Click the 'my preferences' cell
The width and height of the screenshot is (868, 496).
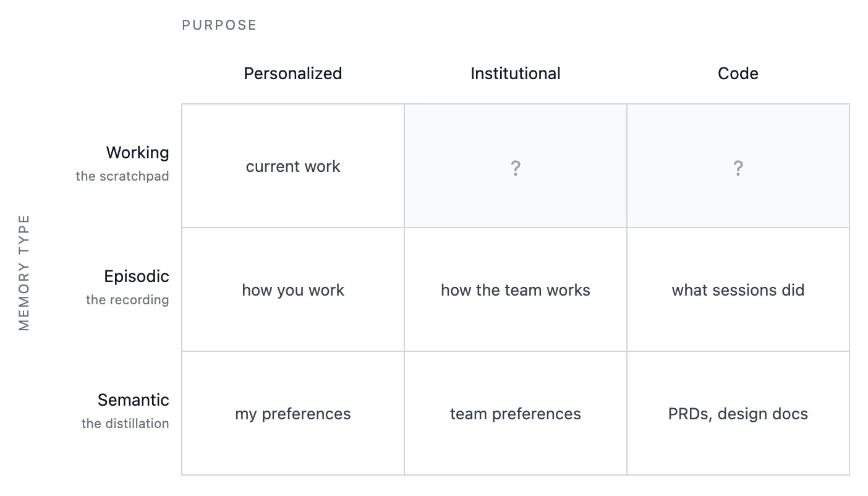293,414
